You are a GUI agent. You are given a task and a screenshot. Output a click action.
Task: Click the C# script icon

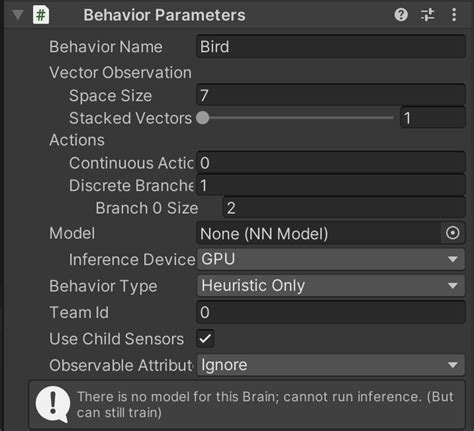[41, 15]
